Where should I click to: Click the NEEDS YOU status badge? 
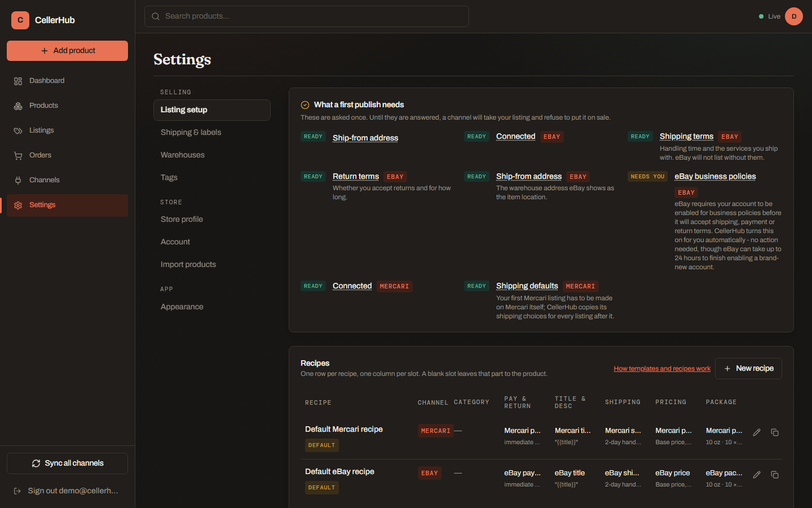click(647, 177)
